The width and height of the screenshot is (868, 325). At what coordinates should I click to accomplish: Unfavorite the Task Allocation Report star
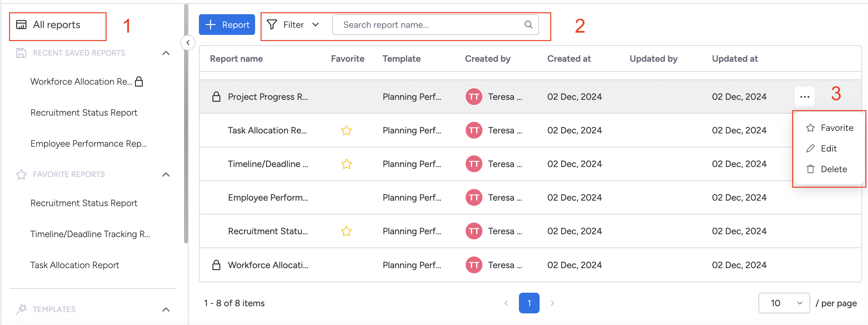point(346,130)
